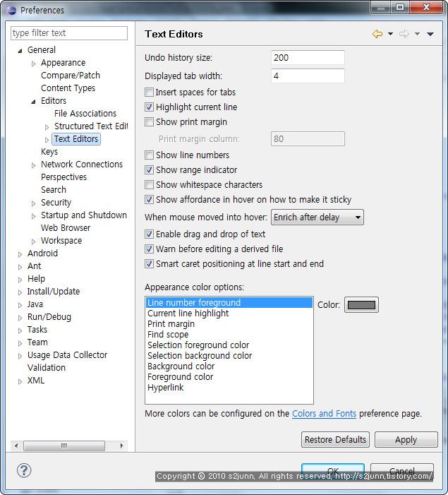Expand the Run/Debug tree node
This screenshot has width=448, height=495.
point(20,318)
